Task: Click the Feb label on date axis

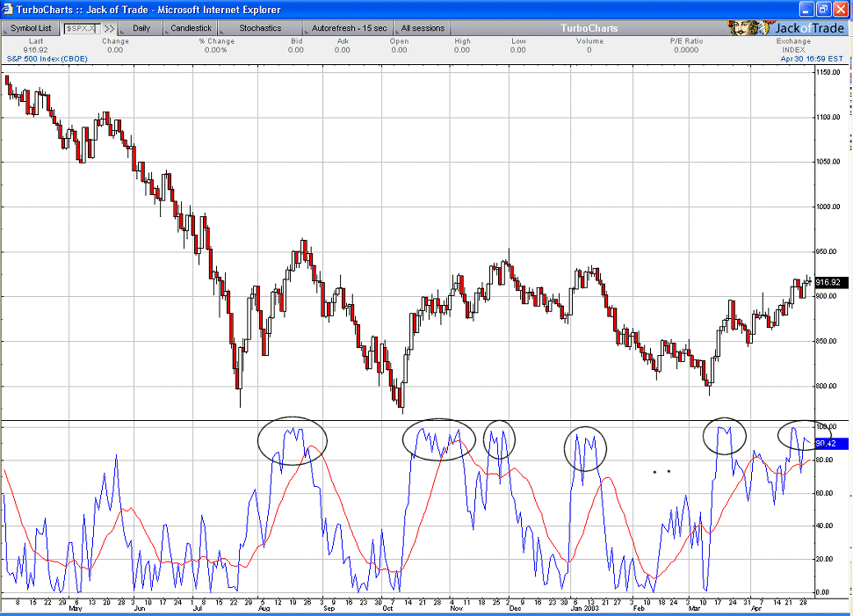Action: pos(639,608)
